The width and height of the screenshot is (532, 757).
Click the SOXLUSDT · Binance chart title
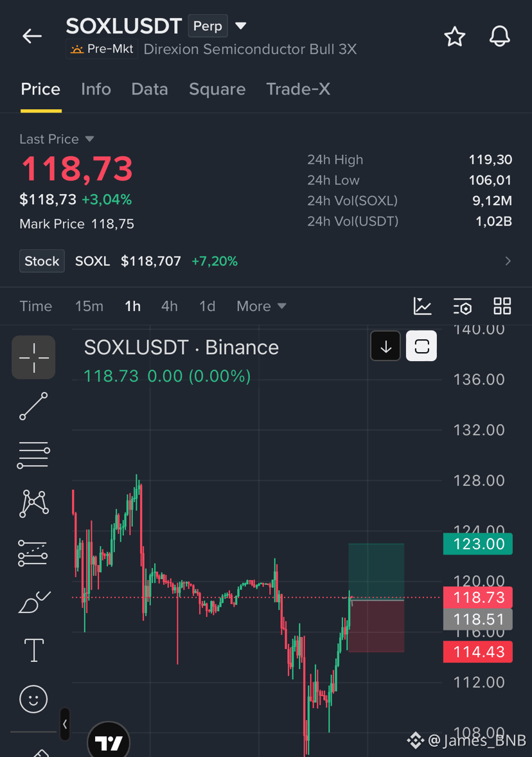click(x=181, y=348)
